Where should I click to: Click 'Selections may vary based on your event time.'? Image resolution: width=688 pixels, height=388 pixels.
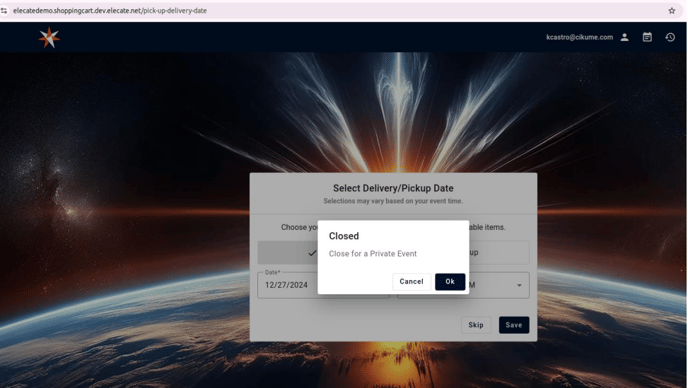click(x=393, y=201)
